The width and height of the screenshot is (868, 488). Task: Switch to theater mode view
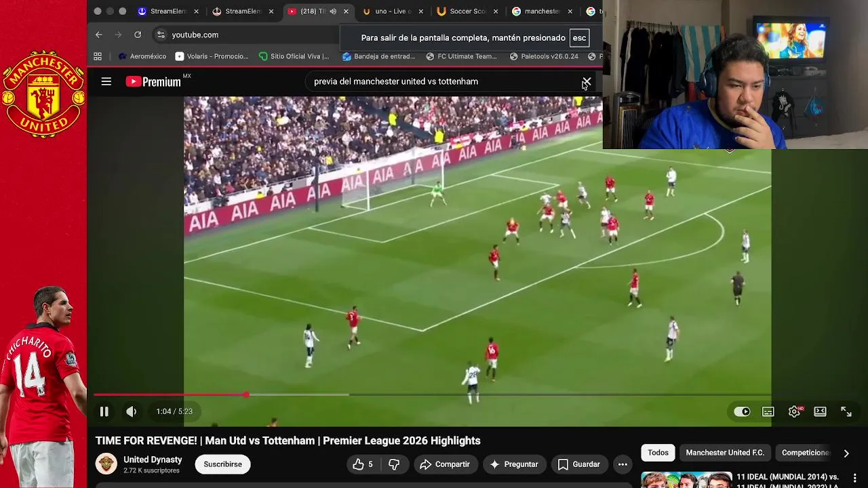(820, 411)
